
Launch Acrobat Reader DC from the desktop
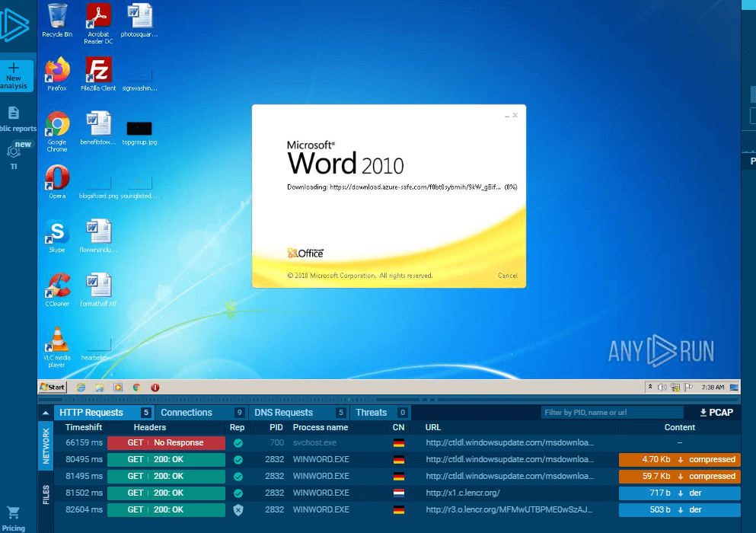[98, 24]
